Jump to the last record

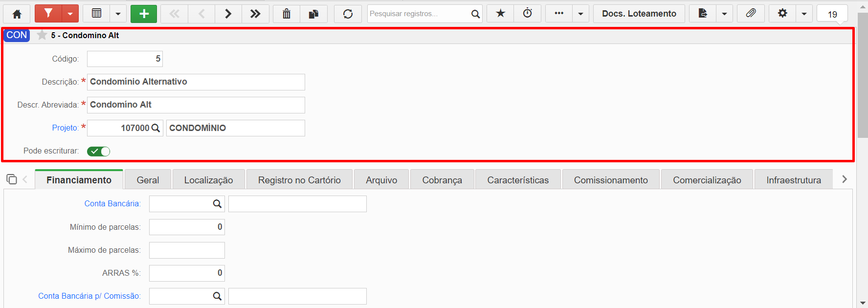(x=255, y=14)
